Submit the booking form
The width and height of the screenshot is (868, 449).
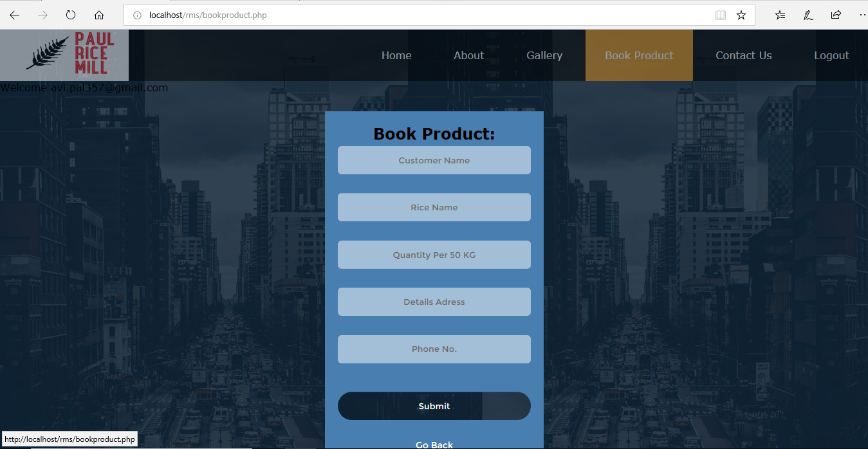pos(434,406)
